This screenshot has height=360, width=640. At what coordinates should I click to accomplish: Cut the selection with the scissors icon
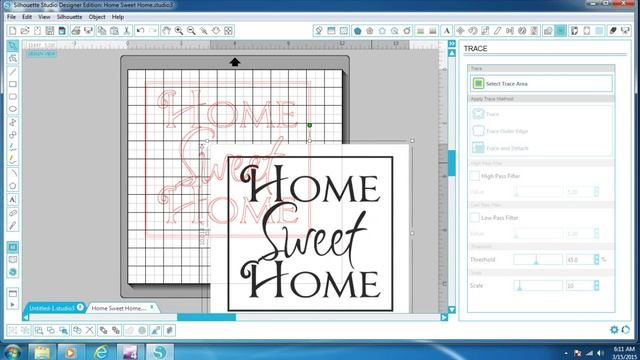[x=127, y=31]
